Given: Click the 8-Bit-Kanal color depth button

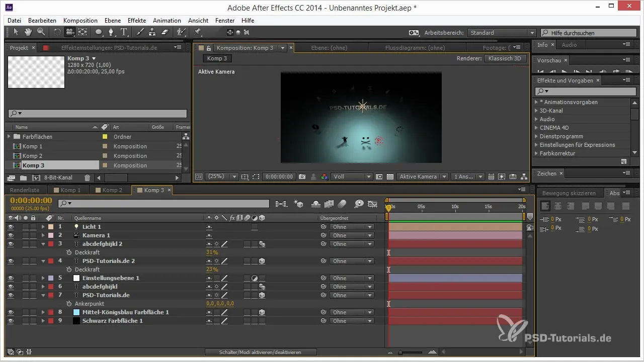Looking at the screenshot, I should coord(59,177).
